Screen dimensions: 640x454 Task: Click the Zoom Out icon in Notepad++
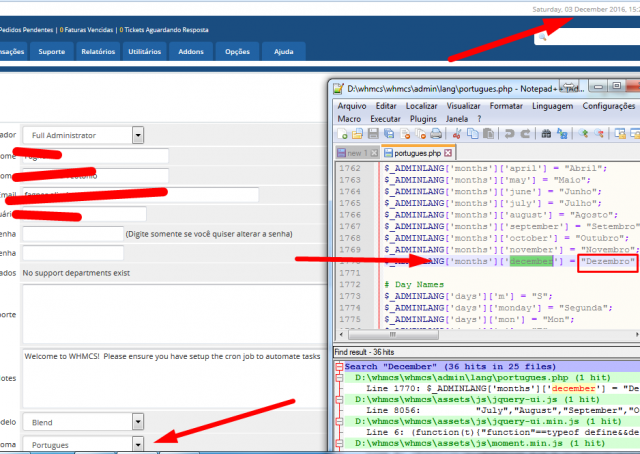(x=599, y=134)
